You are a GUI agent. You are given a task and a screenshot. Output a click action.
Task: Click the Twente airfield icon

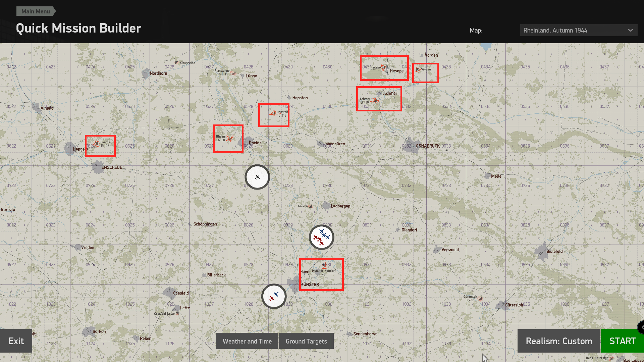[x=96, y=144]
